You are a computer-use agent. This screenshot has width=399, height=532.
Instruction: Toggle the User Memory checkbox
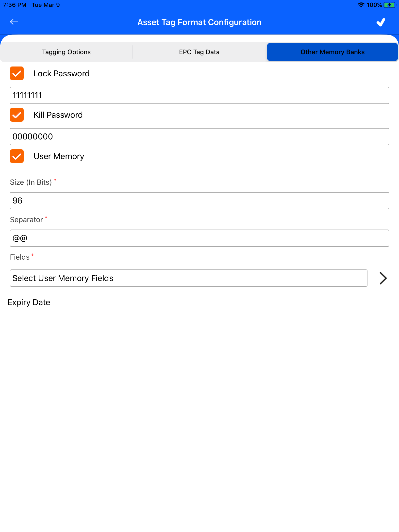tap(17, 156)
